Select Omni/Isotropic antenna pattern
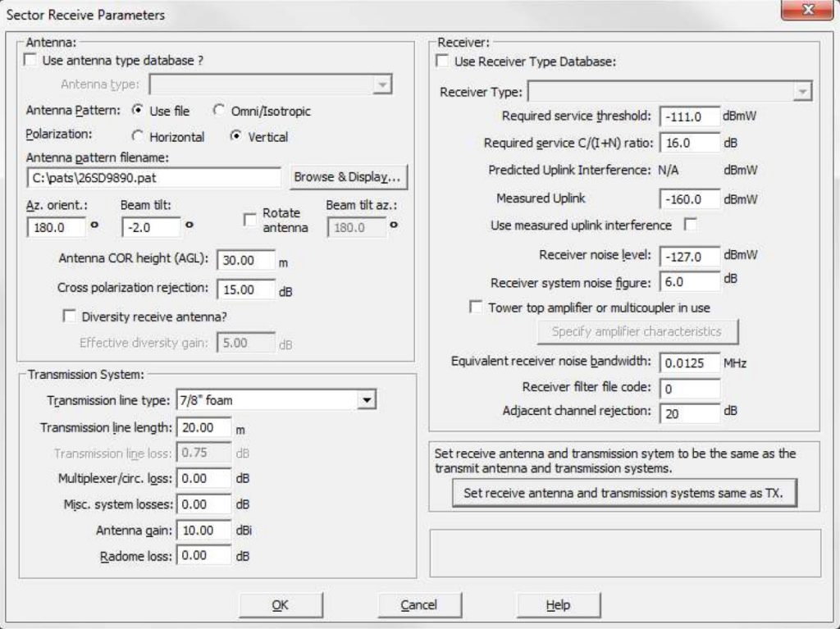The height and width of the screenshot is (629, 840). click(x=219, y=111)
